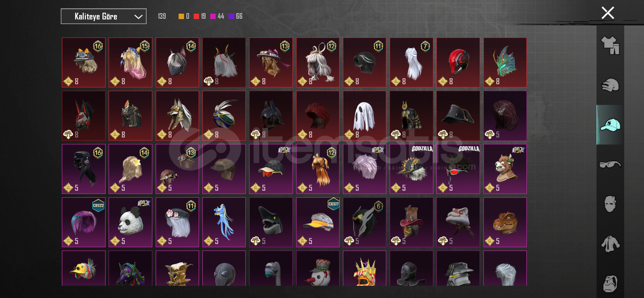Select the white ghost headgear item
Image resolution: width=644 pixels, height=298 pixels.
pyautogui.click(x=364, y=116)
